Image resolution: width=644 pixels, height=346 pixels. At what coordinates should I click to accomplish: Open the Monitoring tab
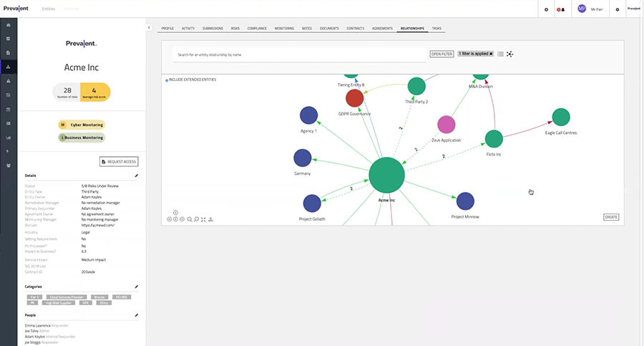click(x=284, y=29)
